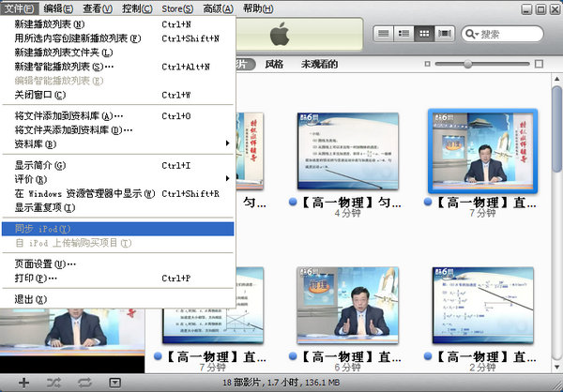Toggle repeat playback icon

pyautogui.click(x=84, y=383)
